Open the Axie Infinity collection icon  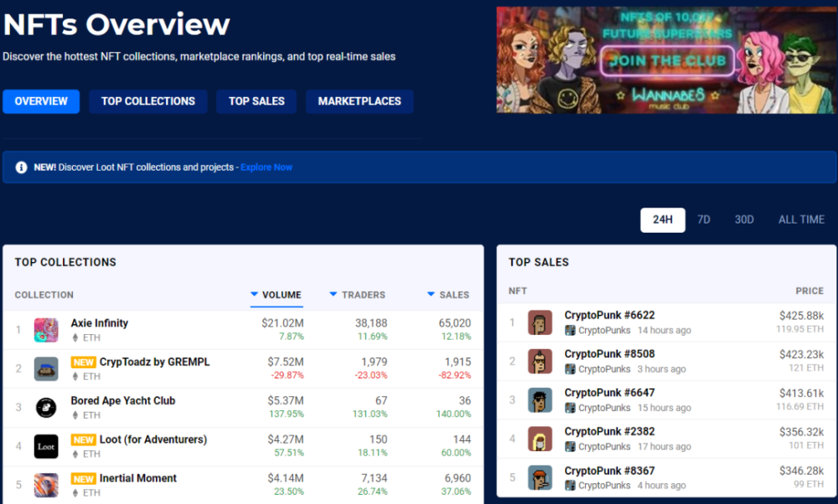(x=46, y=330)
